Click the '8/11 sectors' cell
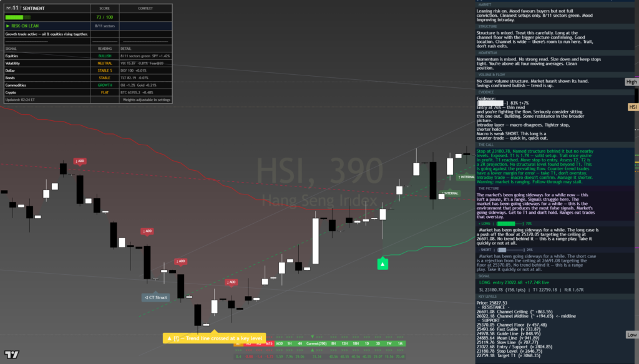The image size is (639, 364). (x=105, y=26)
